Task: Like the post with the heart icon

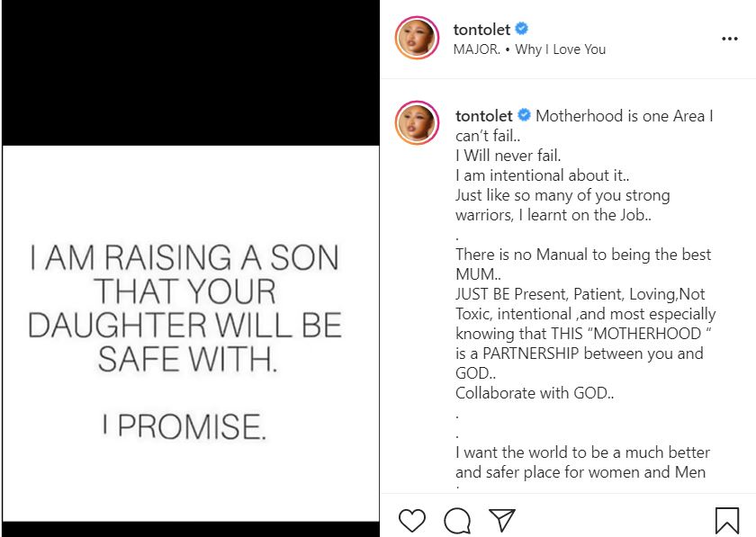Action: tap(411, 519)
